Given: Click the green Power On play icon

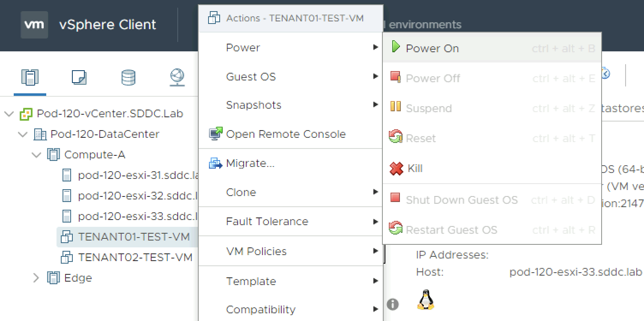Looking at the screenshot, I should point(396,48).
